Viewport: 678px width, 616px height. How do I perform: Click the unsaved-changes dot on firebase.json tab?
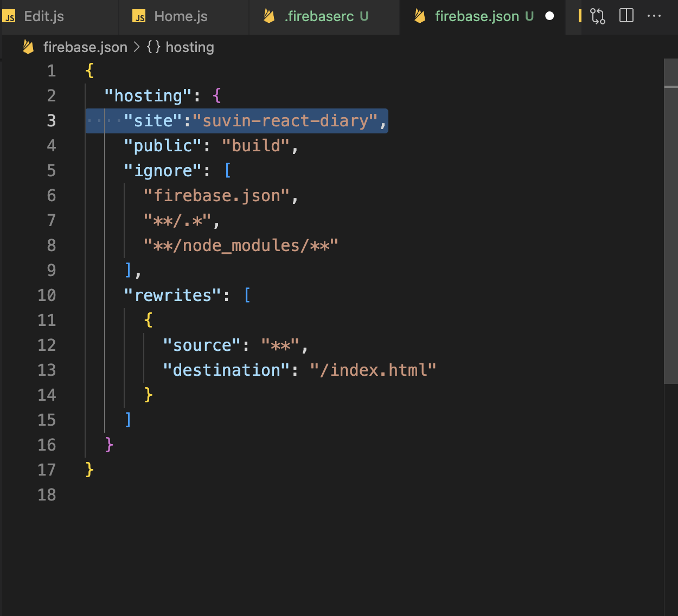[x=549, y=16]
